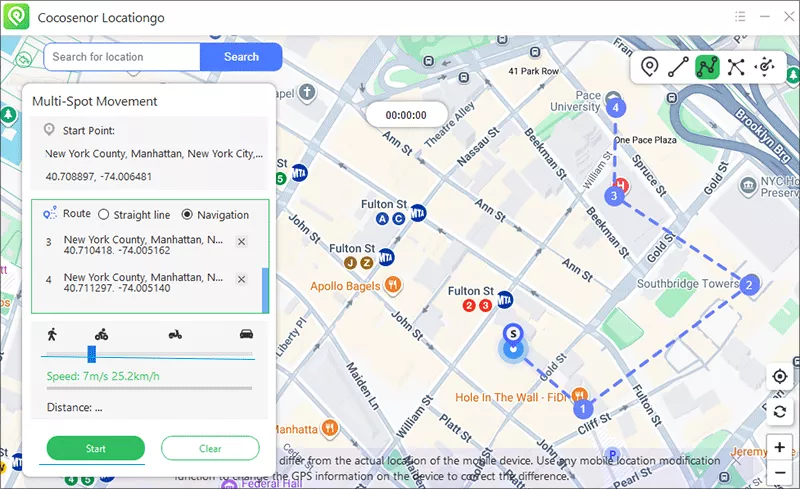Click the Southbridge Towers map label
This screenshot has height=489, width=800.
688,284
